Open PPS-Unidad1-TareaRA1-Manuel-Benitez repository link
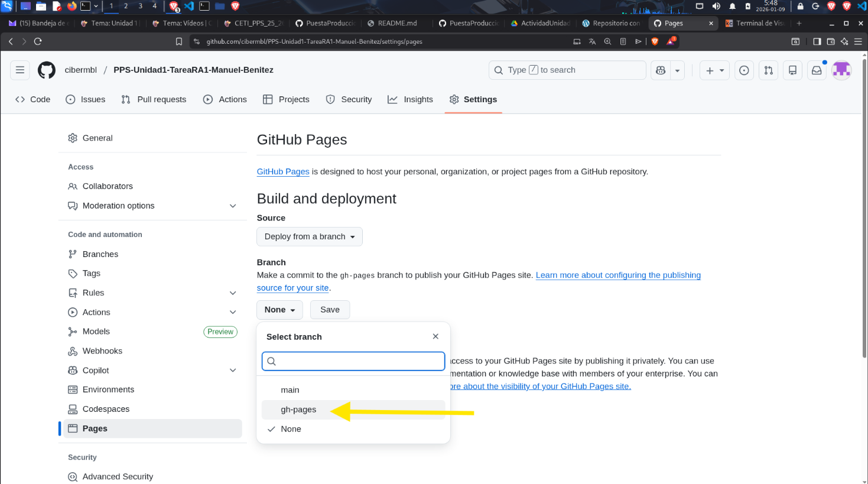The height and width of the screenshot is (484, 868). coord(193,70)
